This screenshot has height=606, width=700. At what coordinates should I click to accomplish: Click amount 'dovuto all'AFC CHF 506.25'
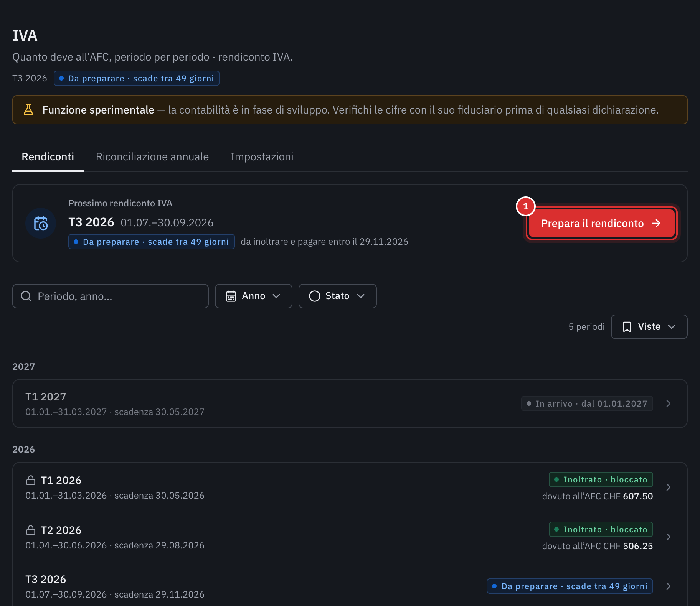[x=598, y=546]
